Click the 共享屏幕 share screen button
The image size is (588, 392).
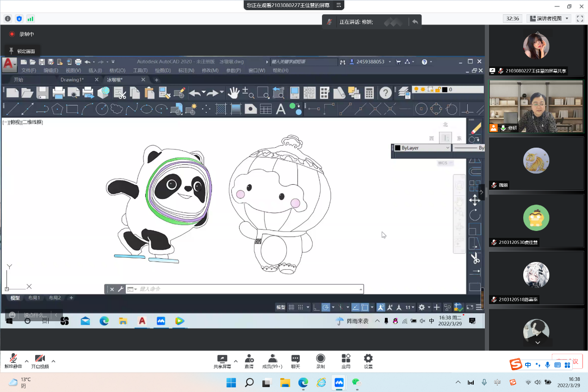click(222, 361)
